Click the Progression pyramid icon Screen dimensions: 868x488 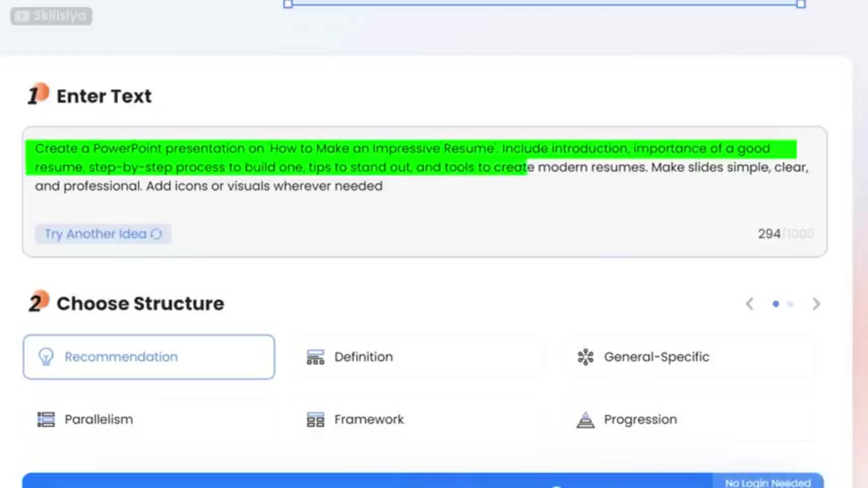pos(585,420)
